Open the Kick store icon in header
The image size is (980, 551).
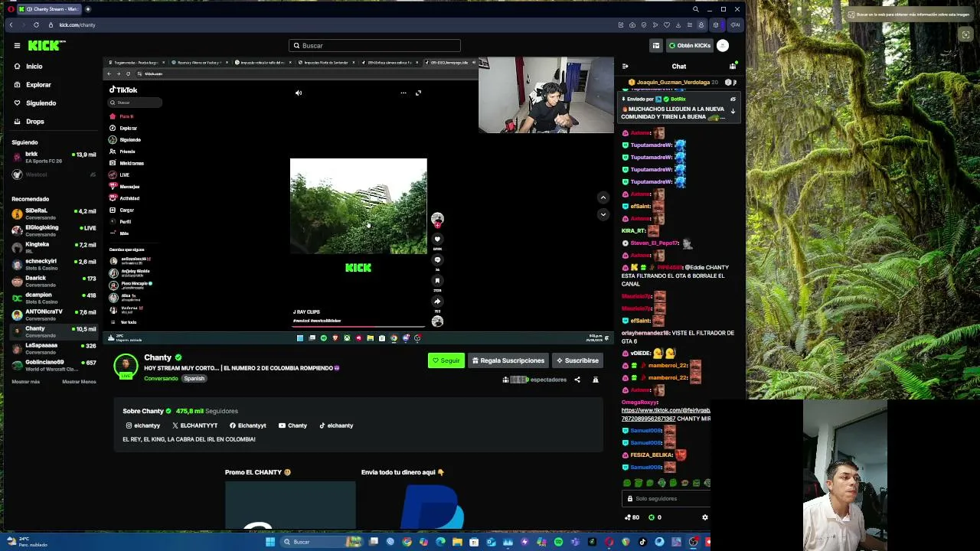pos(656,46)
